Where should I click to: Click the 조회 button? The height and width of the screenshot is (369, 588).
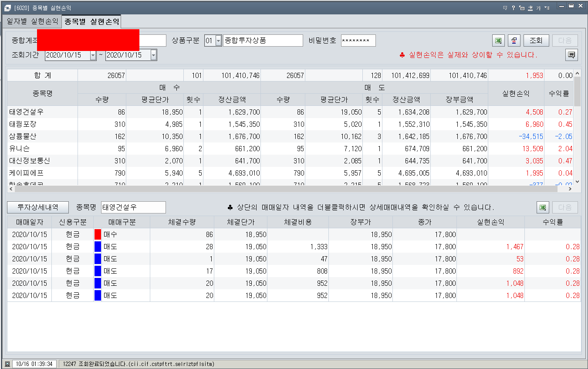click(x=536, y=41)
